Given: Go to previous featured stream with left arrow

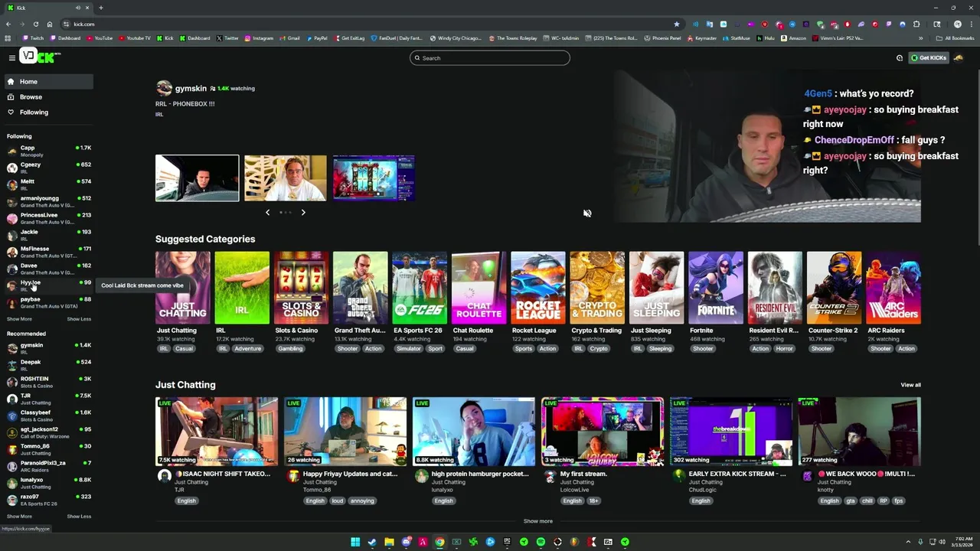Looking at the screenshot, I should (267, 212).
